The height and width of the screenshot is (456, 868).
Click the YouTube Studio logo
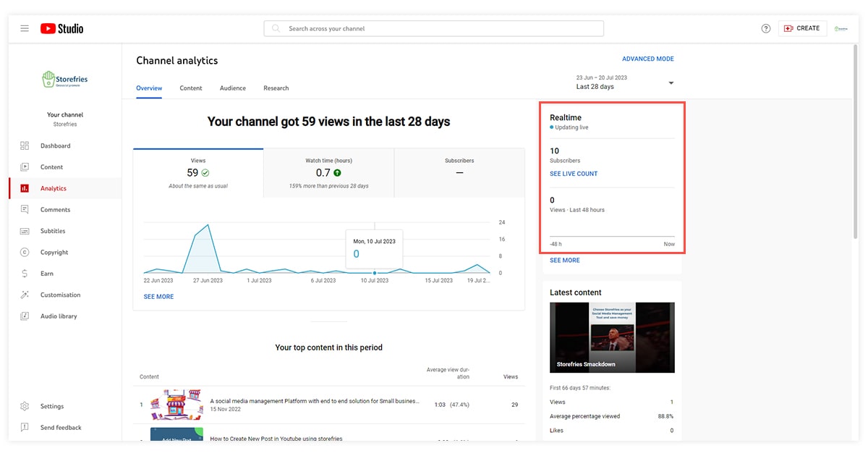pyautogui.click(x=62, y=28)
